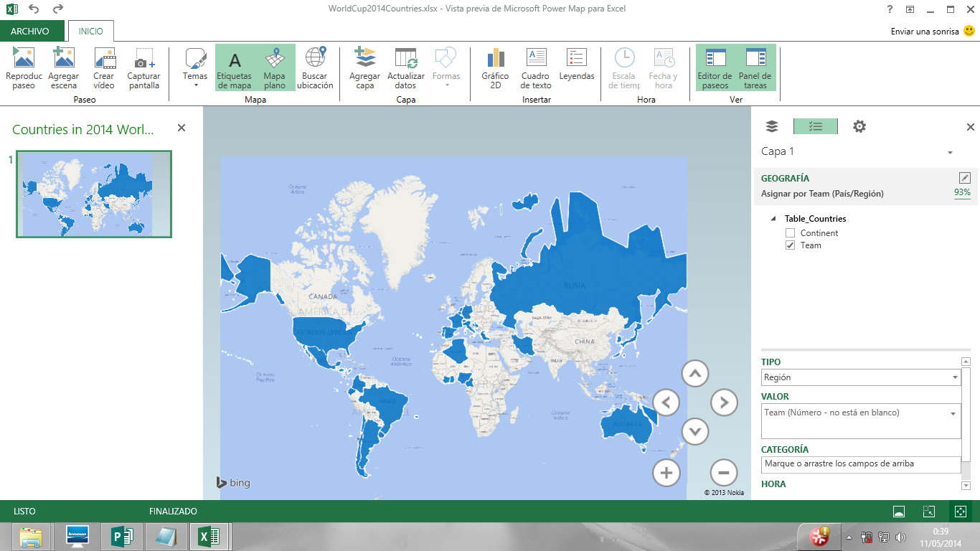This screenshot has height=551, width=980.
Task: Switch to Excel in the taskbar
Action: click(209, 537)
